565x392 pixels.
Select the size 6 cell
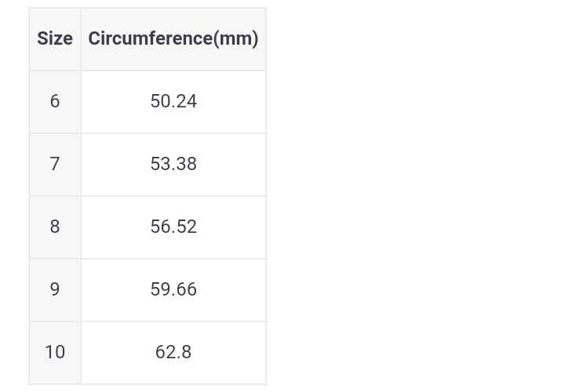click(55, 102)
